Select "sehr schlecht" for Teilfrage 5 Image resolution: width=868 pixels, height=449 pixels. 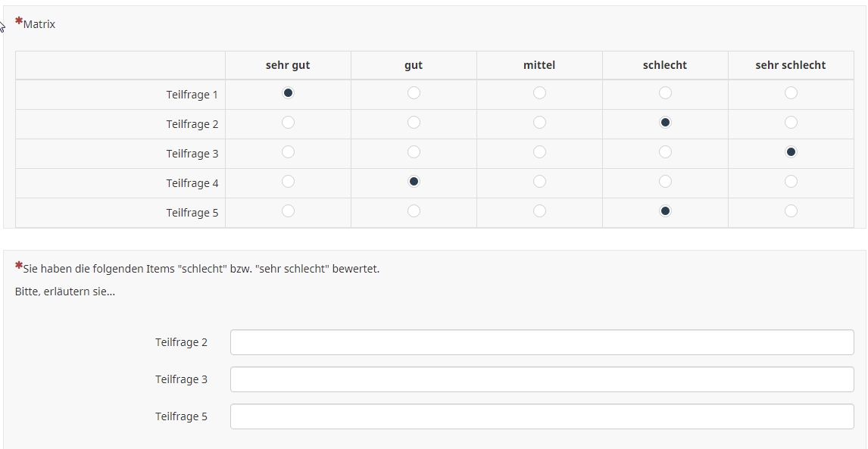point(791,211)
